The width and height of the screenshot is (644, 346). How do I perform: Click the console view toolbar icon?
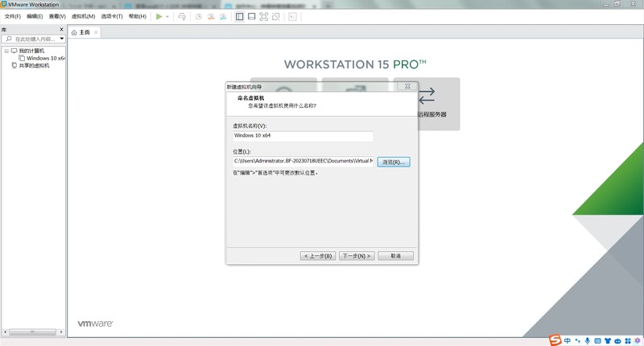tap(292, 16)
